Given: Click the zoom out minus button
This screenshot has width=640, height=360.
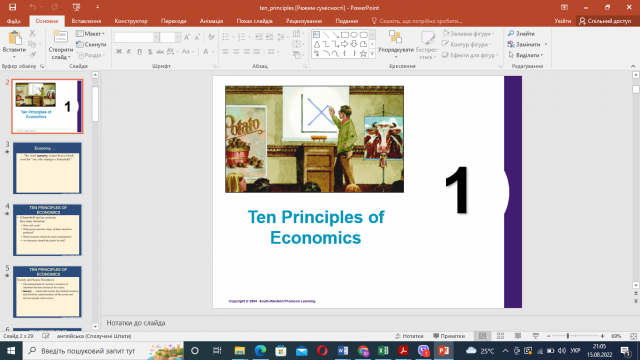Looking at the screenshot, I should 549,336.
